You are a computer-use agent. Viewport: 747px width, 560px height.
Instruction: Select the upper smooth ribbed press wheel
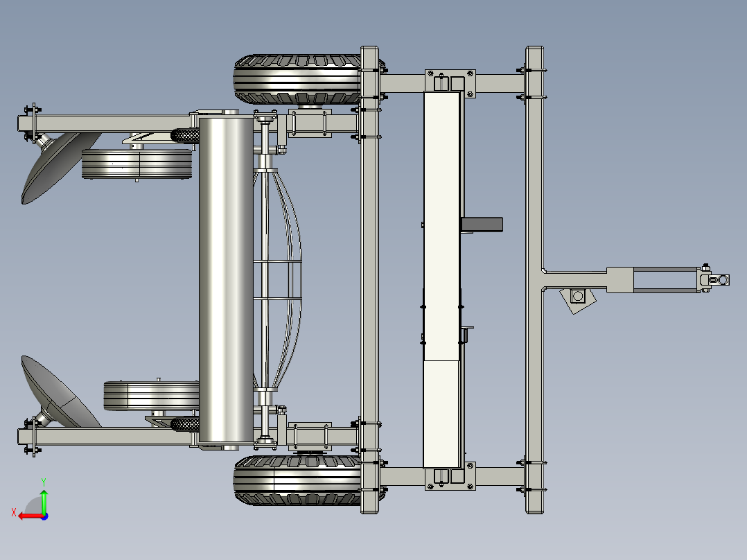pyautogui.click(x=137, y=164)
